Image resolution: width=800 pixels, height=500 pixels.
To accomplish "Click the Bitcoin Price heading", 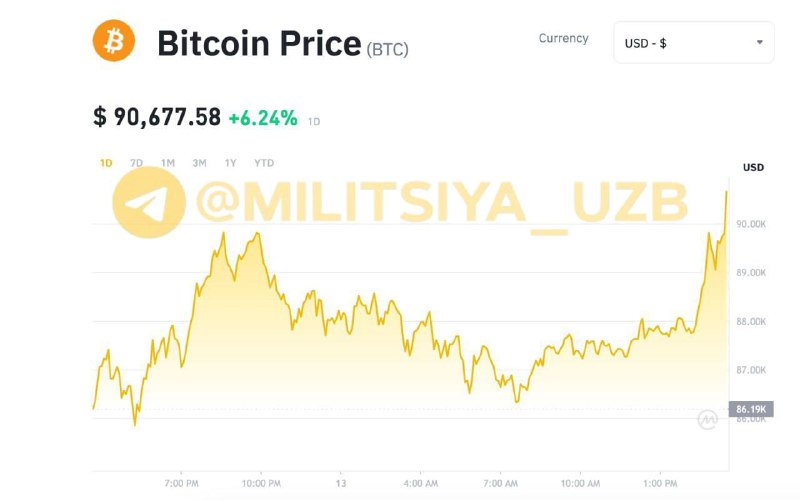I will [x=259, y=43].
